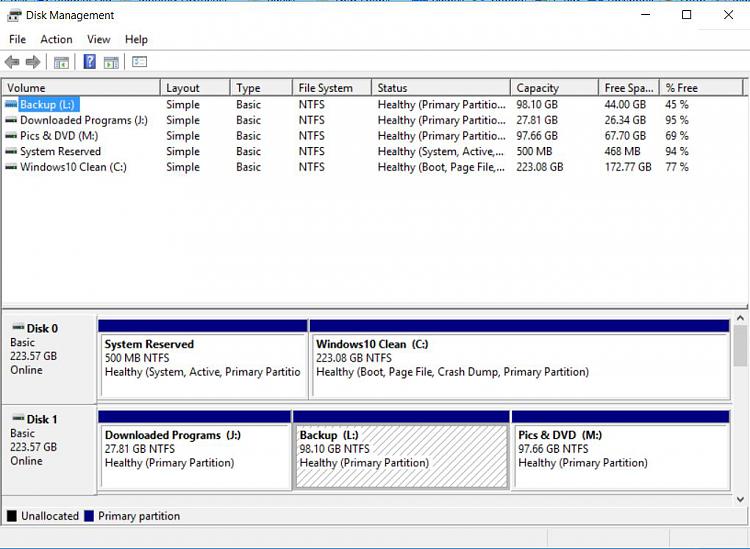
Task: Click the drive icon next to Backup (L:)
Action: pos(11,104)
